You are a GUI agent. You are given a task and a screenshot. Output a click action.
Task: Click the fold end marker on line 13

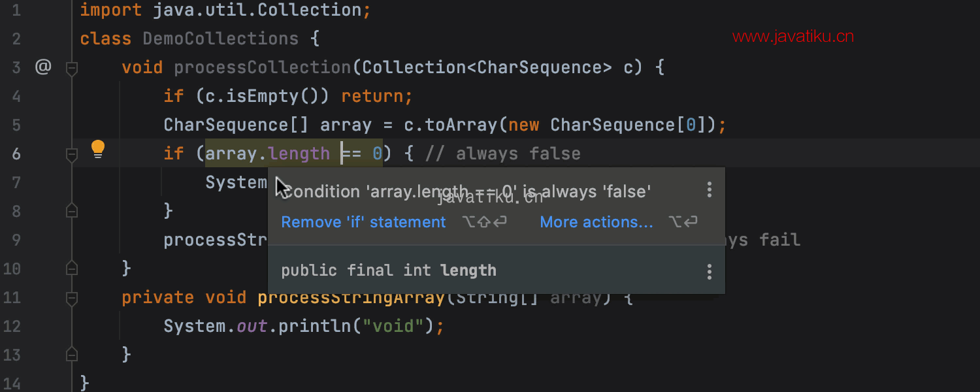point(72,354)
